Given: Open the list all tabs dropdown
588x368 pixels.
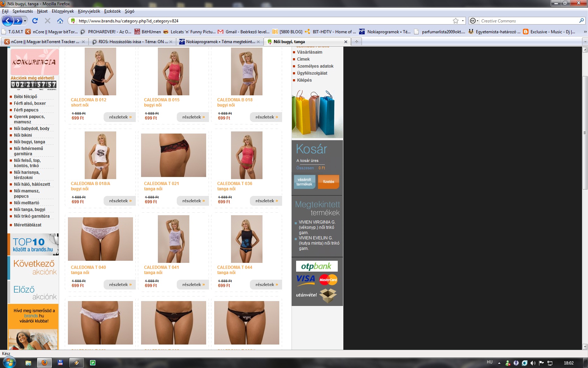Looking at the screenshot, I should (x=585, y=42).
